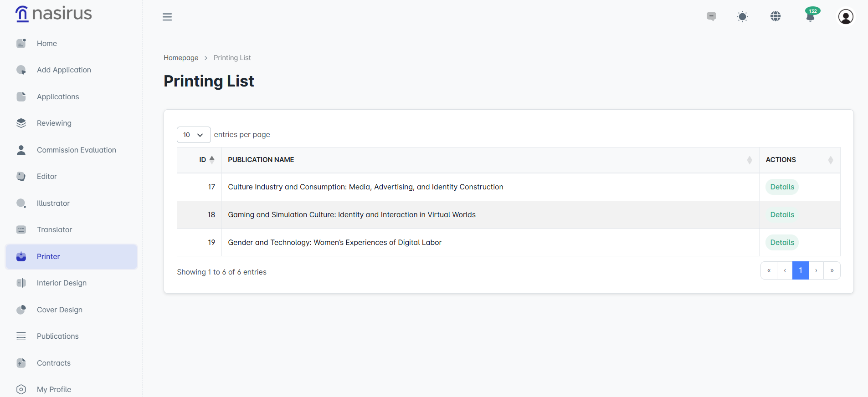Viewport: 868px width, 397px height.
Task: Click the Contracts sidebar icon
Action: [21, 363]
